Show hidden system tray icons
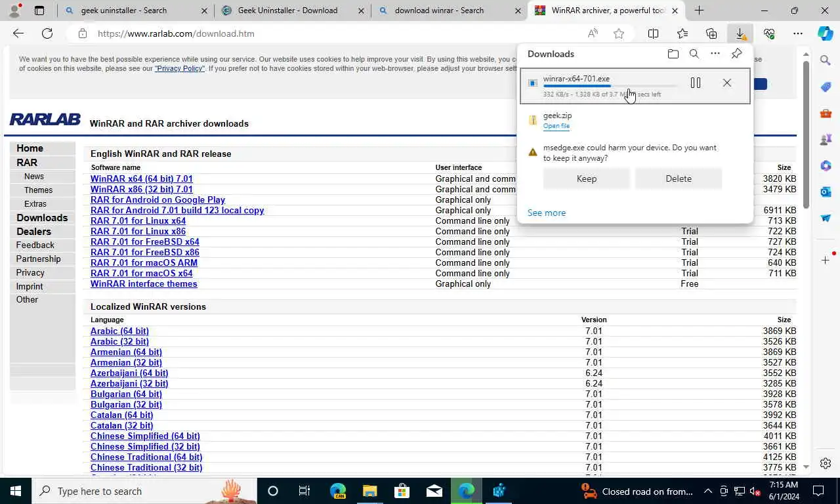840x504 pixels. click(x=708, y=491)
